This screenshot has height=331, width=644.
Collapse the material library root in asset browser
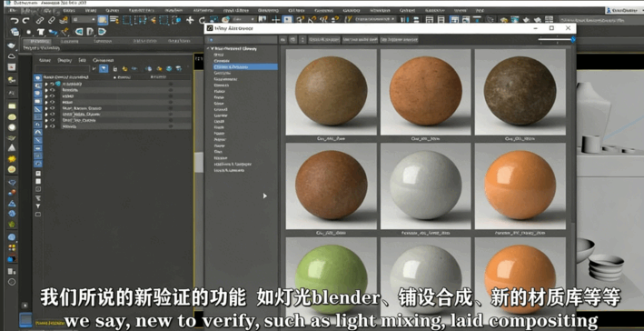(x=208, y=48)
